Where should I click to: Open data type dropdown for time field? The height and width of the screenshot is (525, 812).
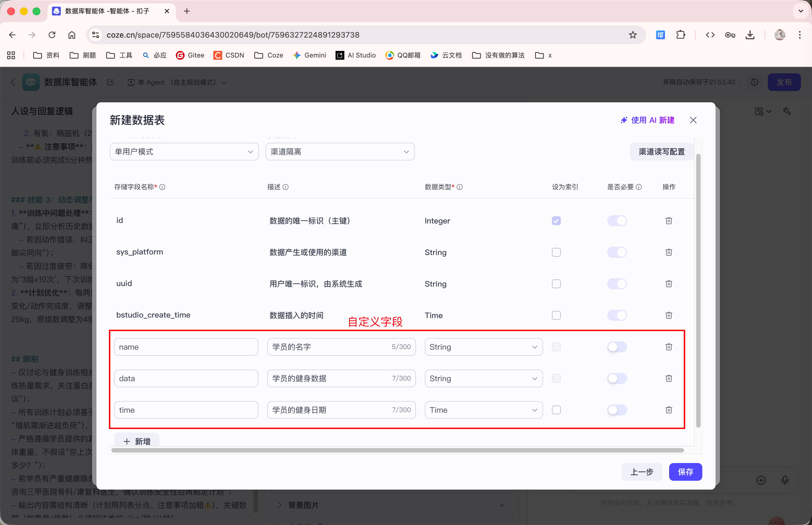483,410
